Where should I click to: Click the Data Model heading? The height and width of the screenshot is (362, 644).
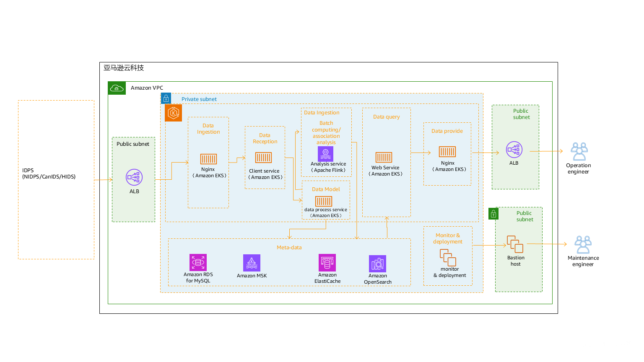(x=326, y=189)
